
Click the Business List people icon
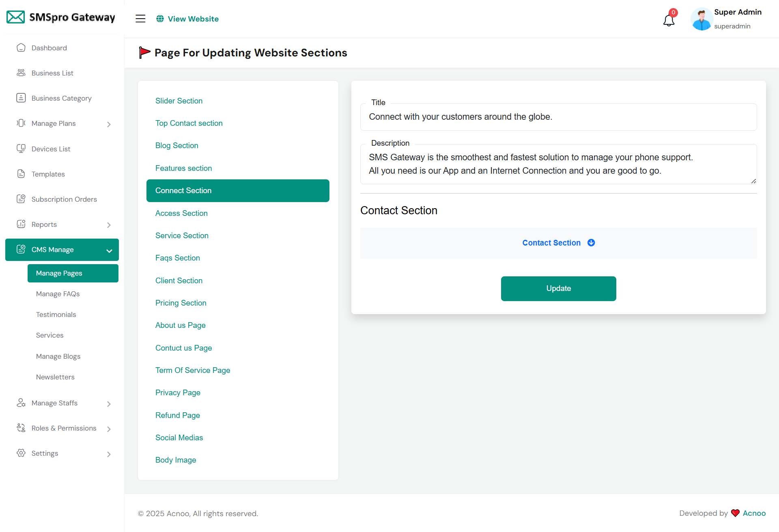click(x=21, y=73)
